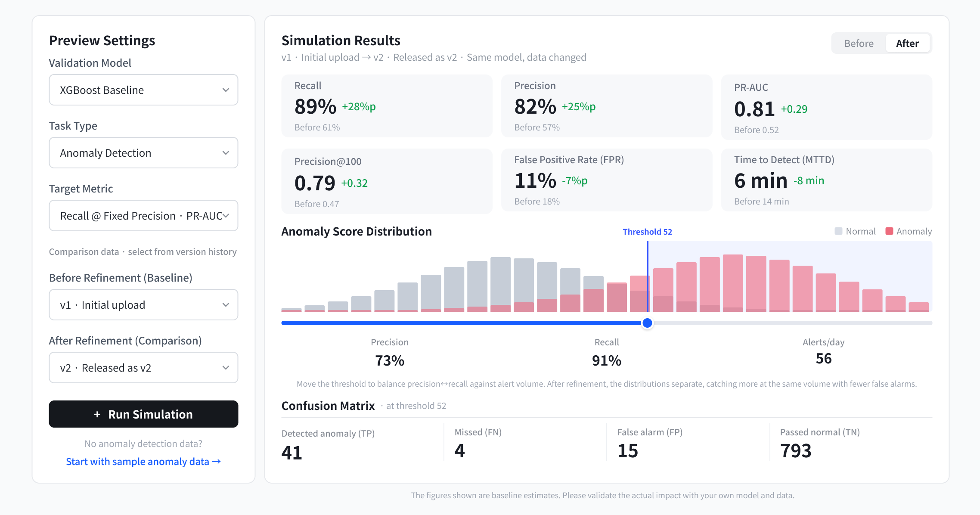This screenshot has height=515, width=980.
Task: Run the simulation
Action: tap(143, 414)
